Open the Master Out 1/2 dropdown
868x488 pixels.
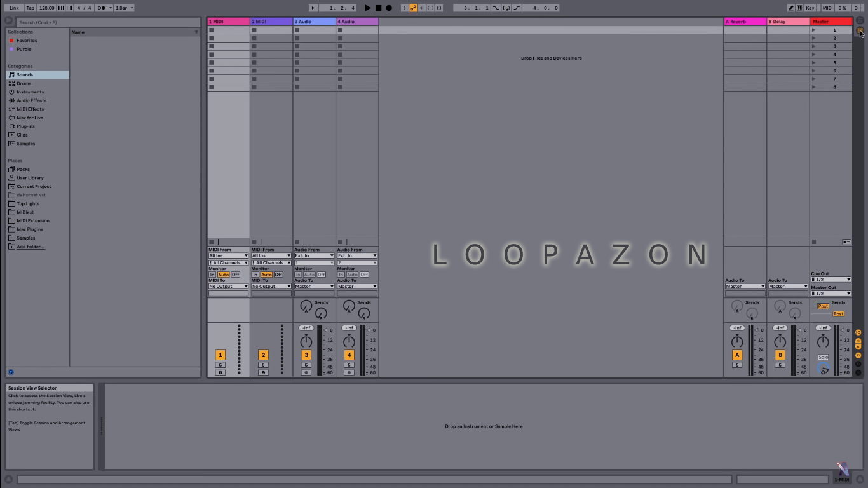point(831,294)
